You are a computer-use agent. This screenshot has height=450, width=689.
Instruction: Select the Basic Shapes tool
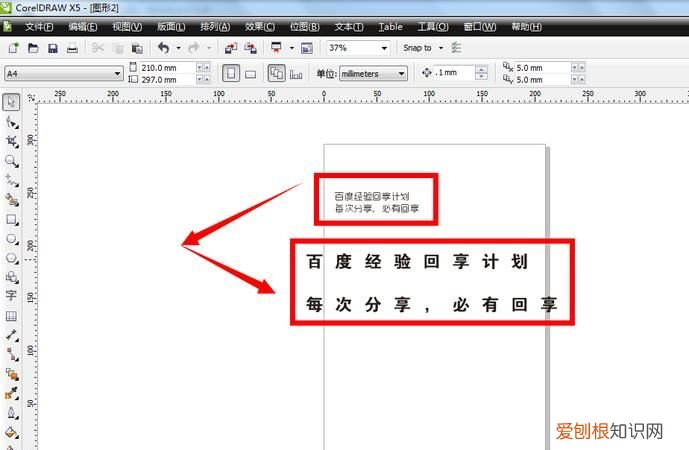(x=11, y=277)
